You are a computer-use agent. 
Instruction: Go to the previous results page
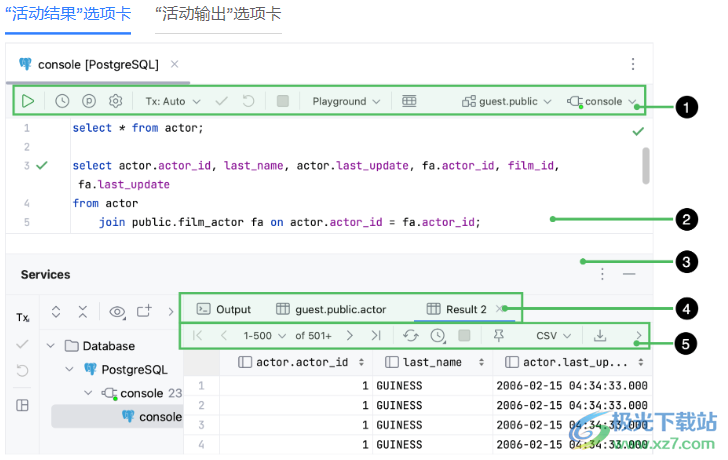[x=224, y=335]
